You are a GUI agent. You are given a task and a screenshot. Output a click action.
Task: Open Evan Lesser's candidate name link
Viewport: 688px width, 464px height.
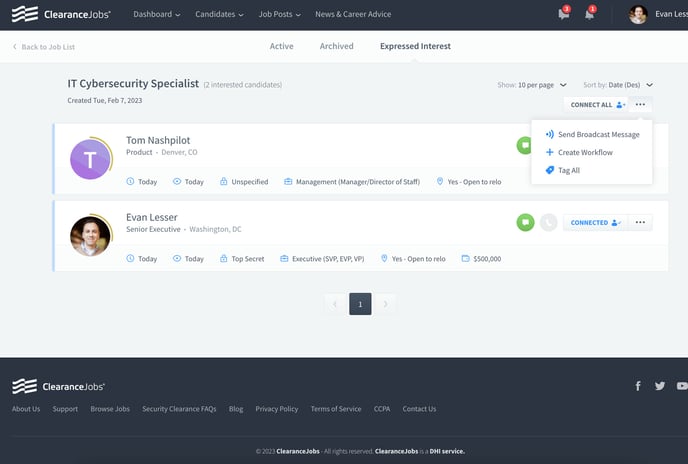coord(151,217)
